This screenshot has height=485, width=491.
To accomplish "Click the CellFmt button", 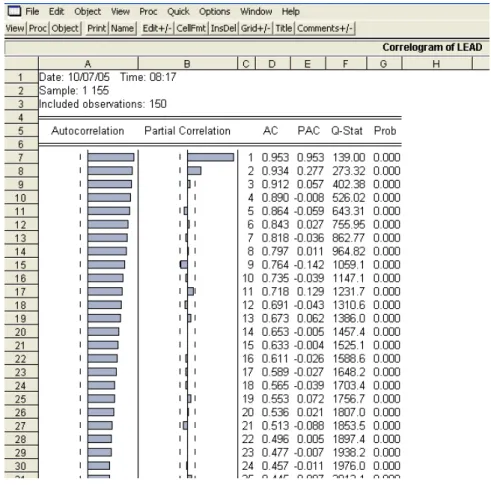I will [191, 28].
